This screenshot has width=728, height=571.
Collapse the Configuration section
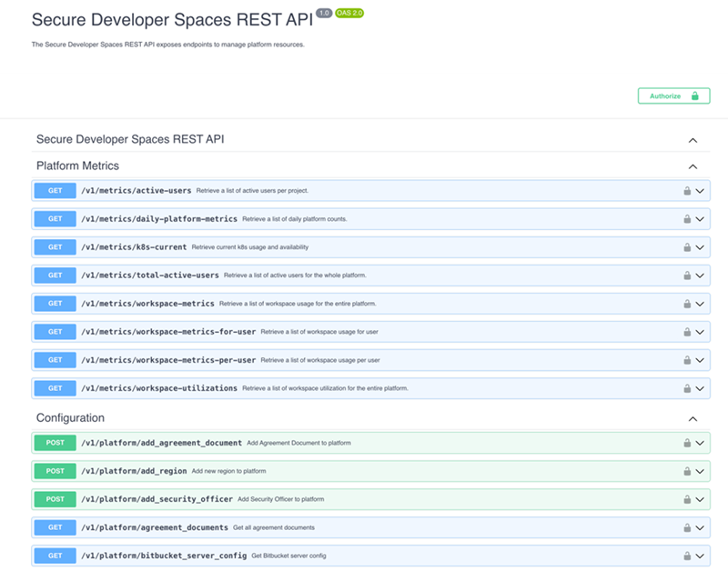pyautogui.click(x=693, y=418)
